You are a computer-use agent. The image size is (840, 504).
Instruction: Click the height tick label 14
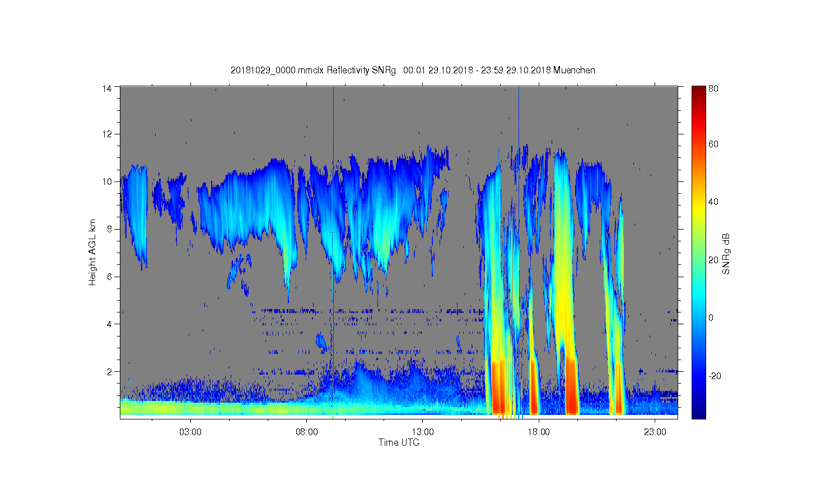click(x=107, y=88)
